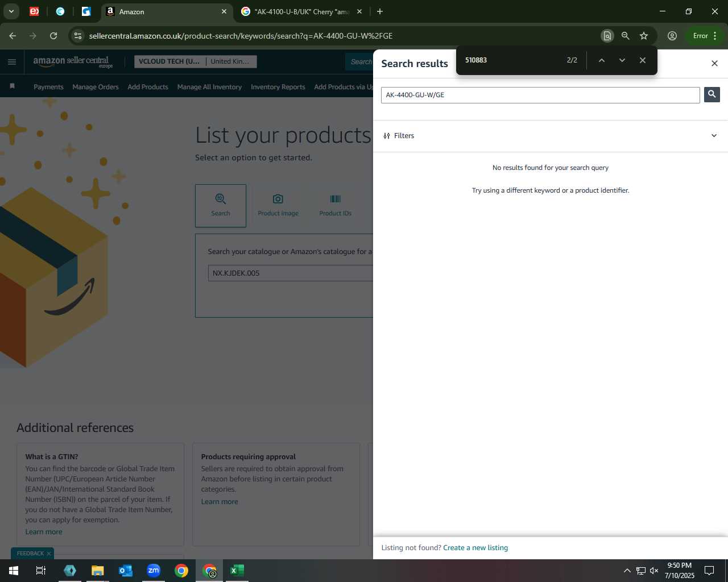The height and width of the screenshot is (582, 728).
Task: Click the find-in-page icon in address bar
Action: (x=607, y=36)
